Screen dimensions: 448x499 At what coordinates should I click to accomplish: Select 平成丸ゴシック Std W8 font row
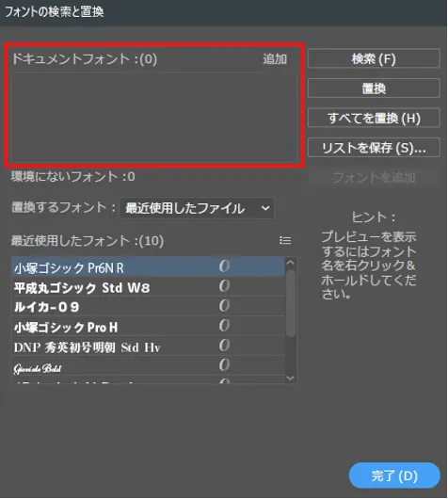coord(148,287)
